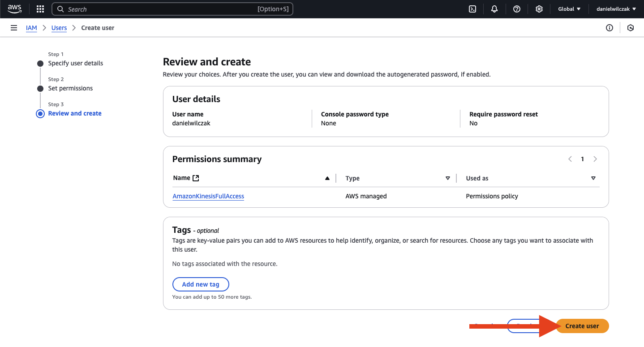Click the Review and create page heading

pyautogui.click(x=207, y=62)
